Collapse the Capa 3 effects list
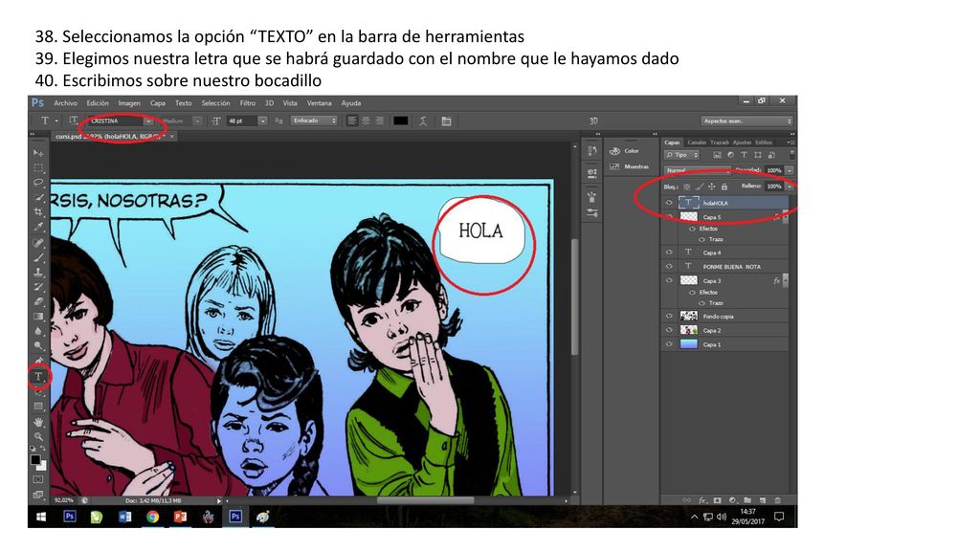Image resolution: width=980 pixels, height=551 pixels. (x=786, y=280)
